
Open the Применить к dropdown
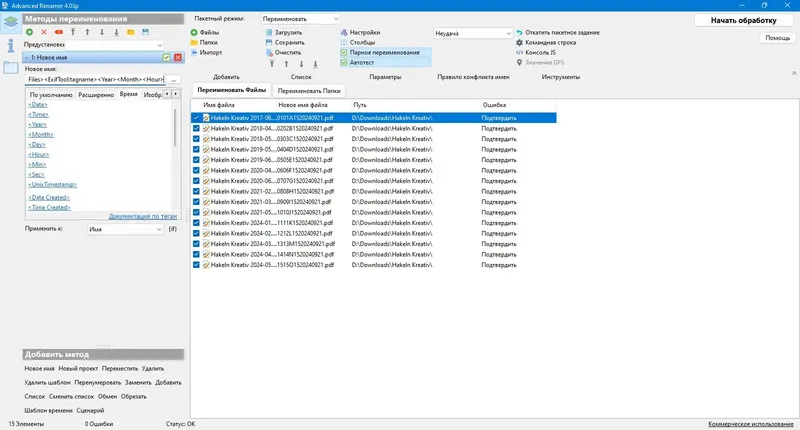click(x=125, y=230)
